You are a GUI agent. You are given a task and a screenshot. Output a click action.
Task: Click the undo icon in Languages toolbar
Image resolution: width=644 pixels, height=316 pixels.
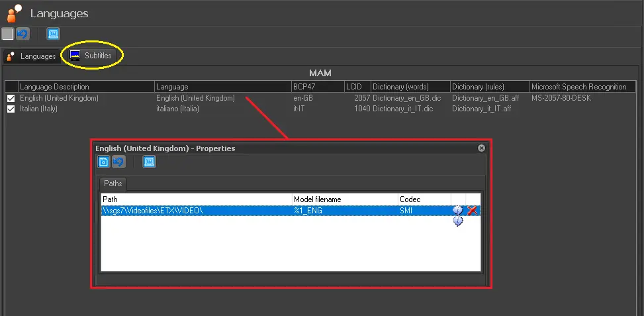pos(22,34)
